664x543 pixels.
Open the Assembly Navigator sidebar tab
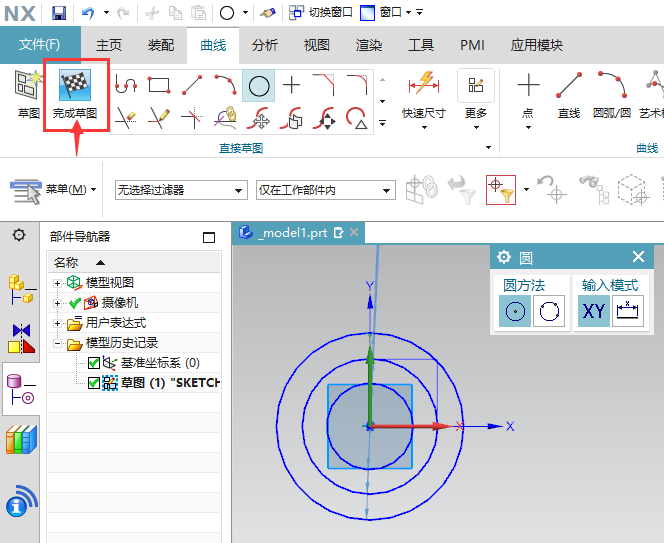[x=21, y=290]
